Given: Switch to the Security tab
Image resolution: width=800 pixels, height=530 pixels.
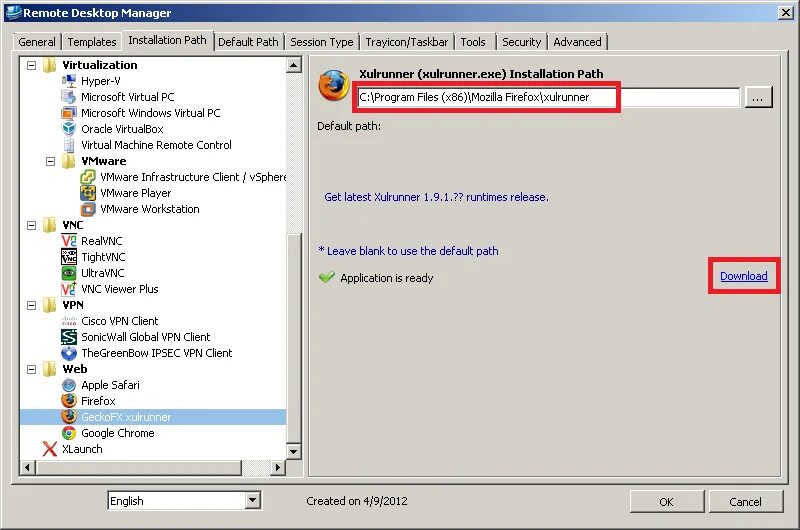Looking at the screenshot, I should 521,42.
